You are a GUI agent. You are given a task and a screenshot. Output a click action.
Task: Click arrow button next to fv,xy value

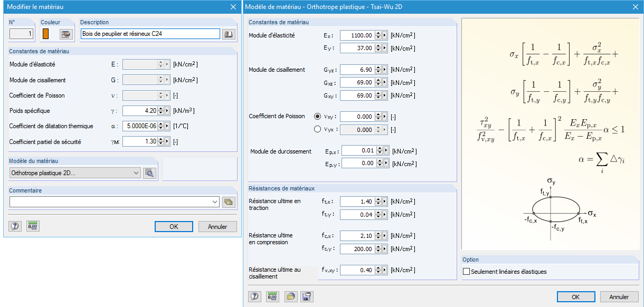pos(385,270)
